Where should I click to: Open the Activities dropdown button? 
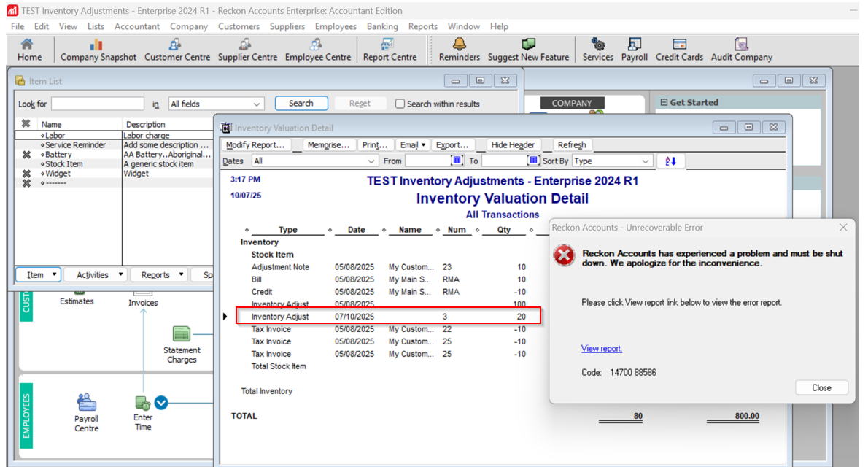(x=96, y=275)
